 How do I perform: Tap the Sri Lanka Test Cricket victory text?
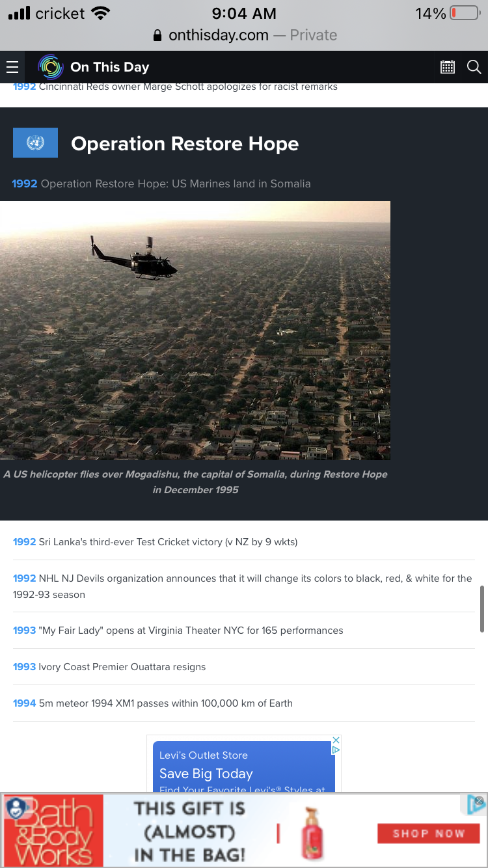(168, 541)
